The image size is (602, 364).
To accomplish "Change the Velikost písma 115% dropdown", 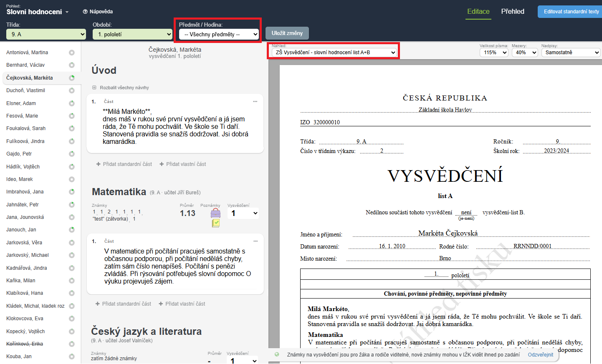I will click(494, 53).
